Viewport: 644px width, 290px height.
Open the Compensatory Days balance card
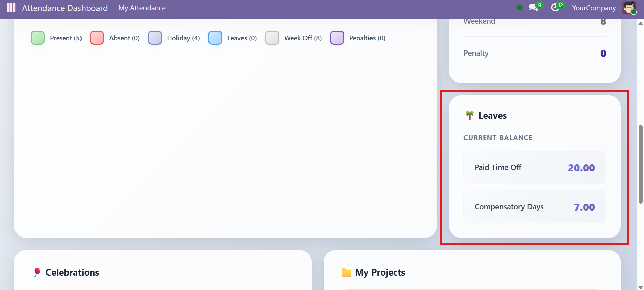click(534, 207)
